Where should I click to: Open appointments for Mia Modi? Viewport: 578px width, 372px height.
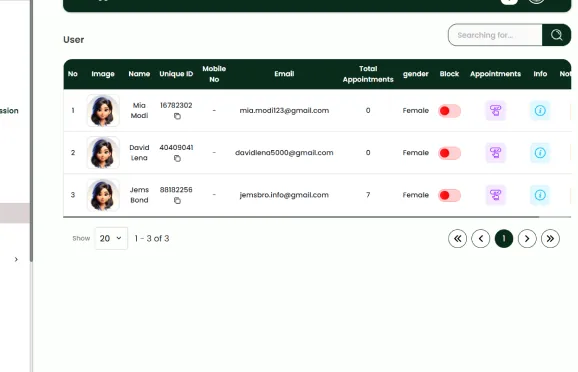tap(495, 111)
